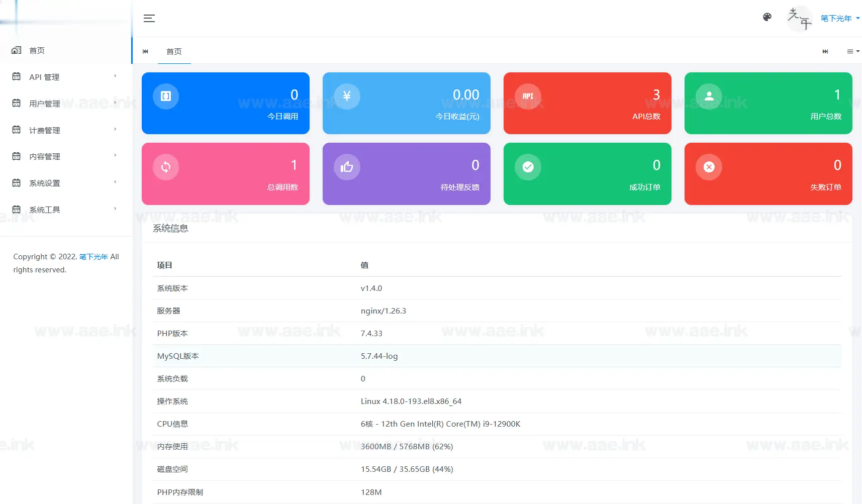
Task: Click the refresh icon on 总调用数 card
Action: pos(166,167)
